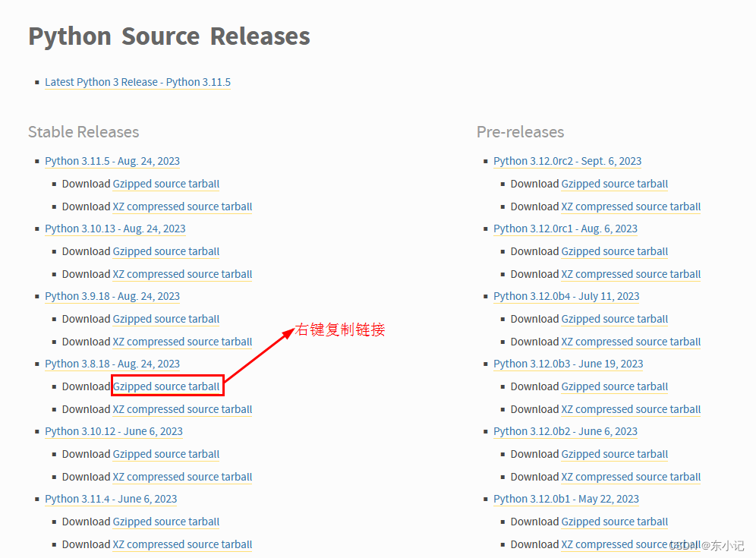Download XZ compressed source tarball for Python 3.12.0b4

(631, 342)
